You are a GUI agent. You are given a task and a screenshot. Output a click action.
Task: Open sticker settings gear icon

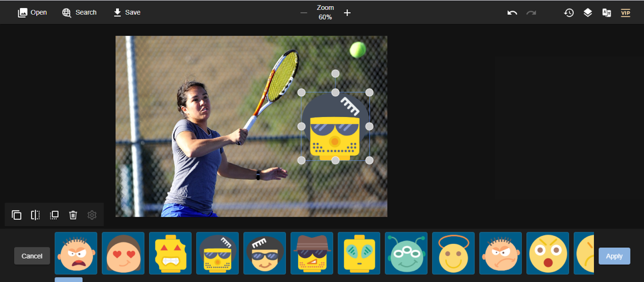(92, 215)
